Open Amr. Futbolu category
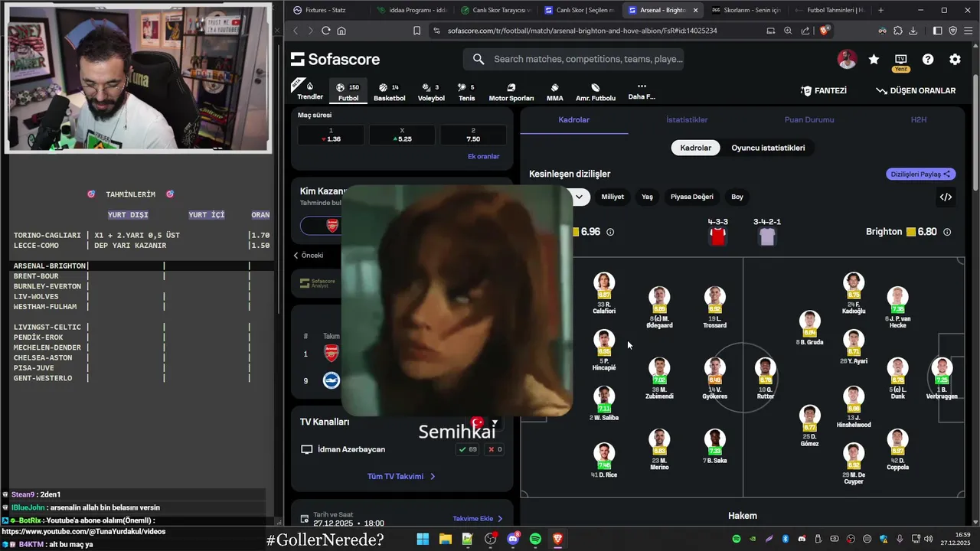 point(596,92)
